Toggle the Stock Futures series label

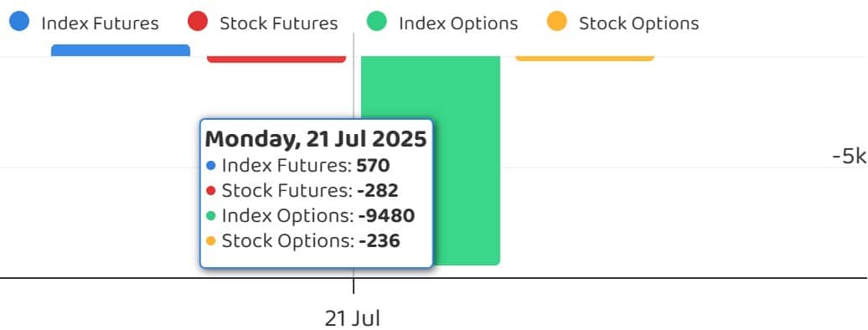tap(278, 23)
